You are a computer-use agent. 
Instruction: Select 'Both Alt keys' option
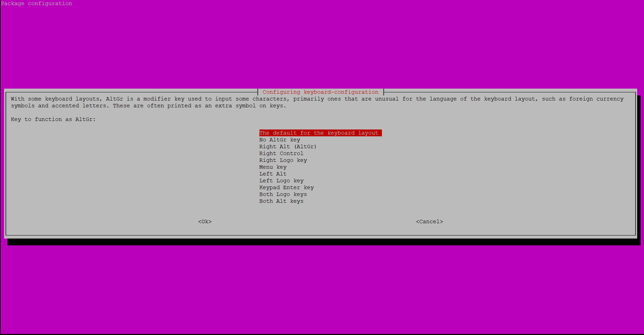[281, 201]
